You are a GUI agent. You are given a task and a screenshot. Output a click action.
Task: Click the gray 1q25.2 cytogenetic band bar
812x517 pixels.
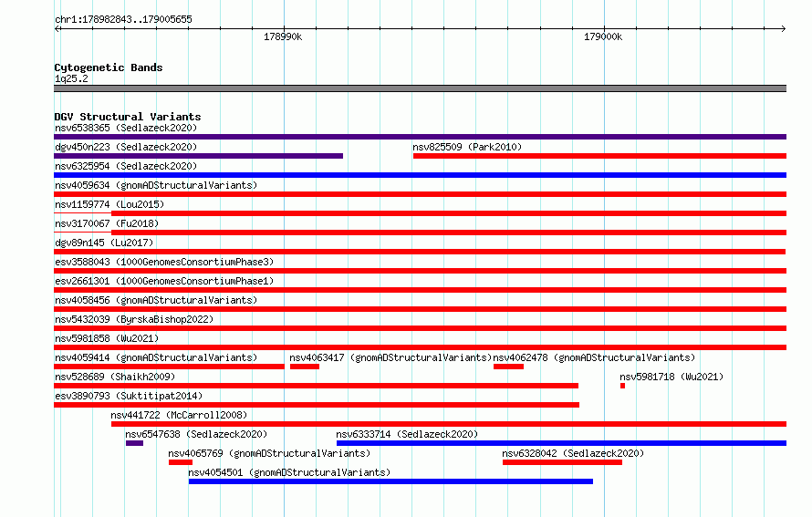pos(420,88)
